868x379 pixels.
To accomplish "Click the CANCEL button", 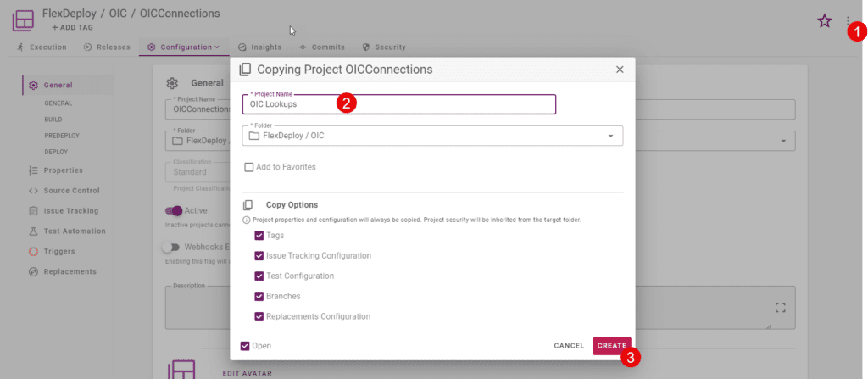I will pos(569,346).
